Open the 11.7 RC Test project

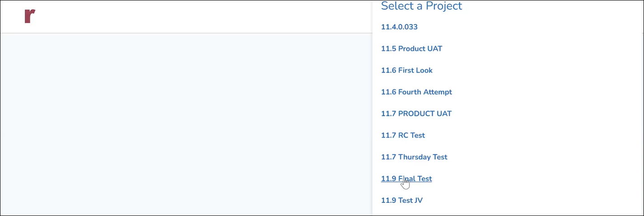pyautogui.click(x=403, y=135)
